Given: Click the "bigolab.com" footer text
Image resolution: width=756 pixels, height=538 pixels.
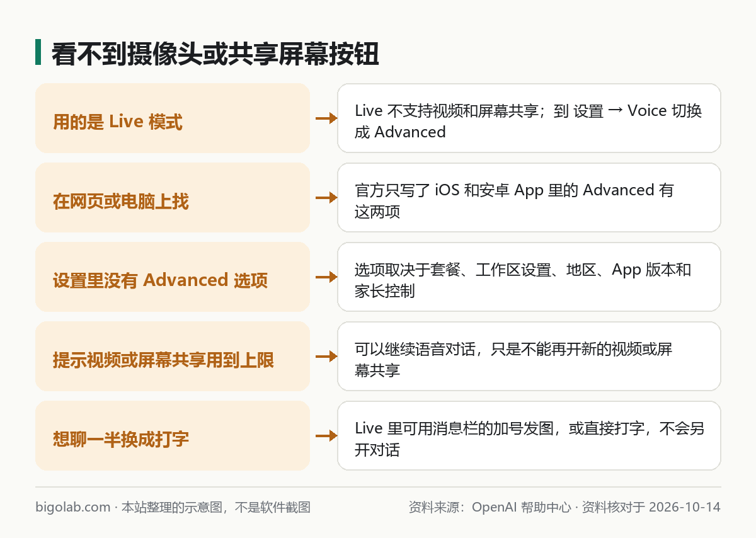Looking at the screenshot, I should pyautogui.click(x=73, y=507).
